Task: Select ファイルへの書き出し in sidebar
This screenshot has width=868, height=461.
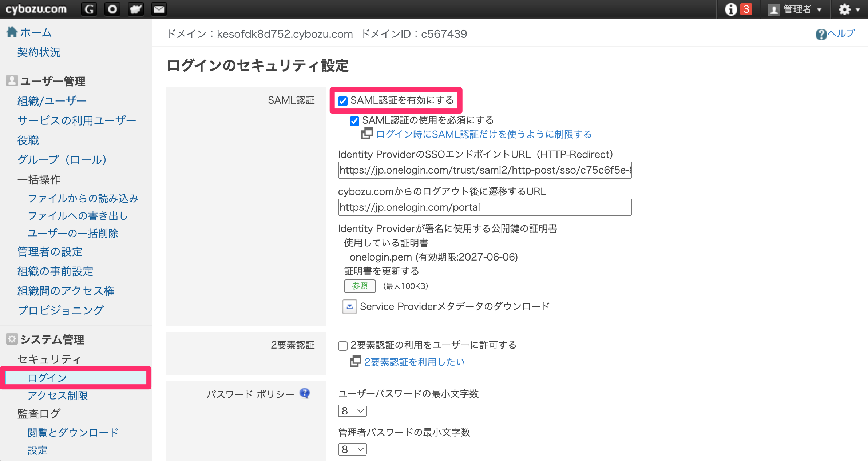Action: pyautogui.click(x=78, y=216)
